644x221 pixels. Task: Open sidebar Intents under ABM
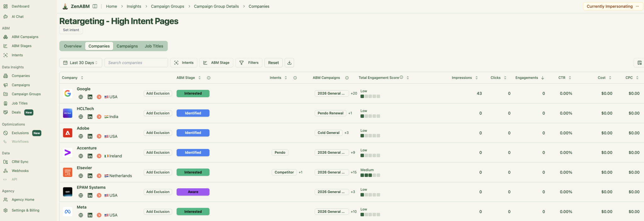pyautogui.click(x=17, y=55)
